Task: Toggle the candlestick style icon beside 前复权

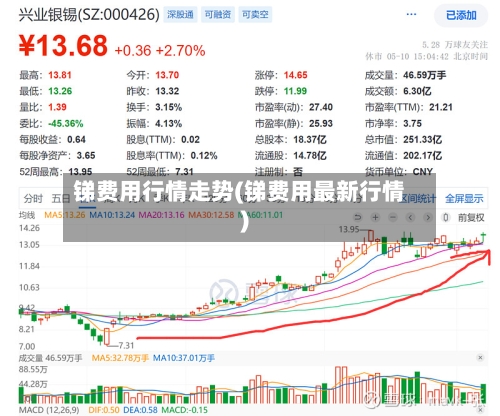Action: coord(445,218)
